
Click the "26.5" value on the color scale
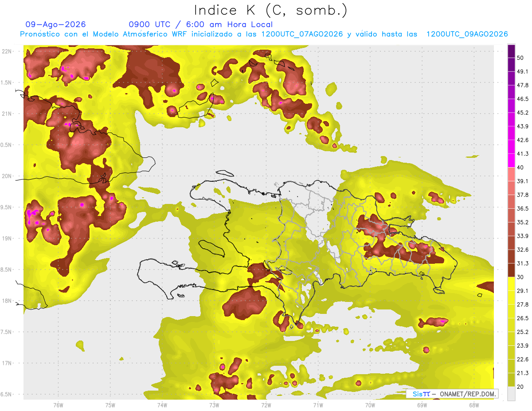(523, 318)
